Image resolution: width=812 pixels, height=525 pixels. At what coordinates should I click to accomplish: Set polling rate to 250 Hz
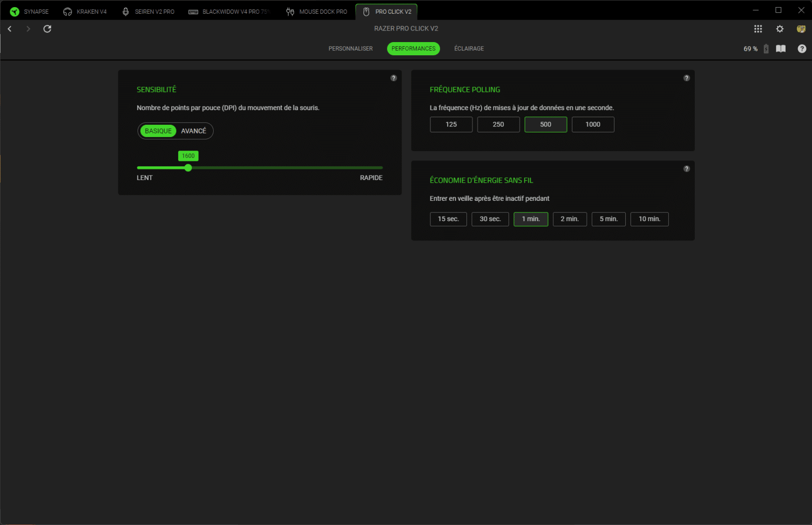click(x=498, y=124)
